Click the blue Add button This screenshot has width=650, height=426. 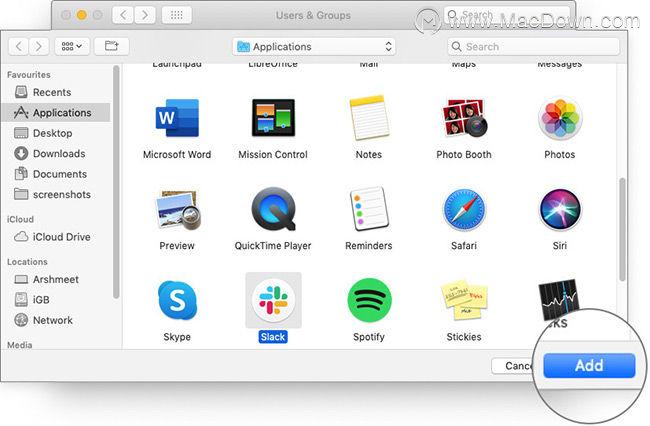click(x=589, y=365)
